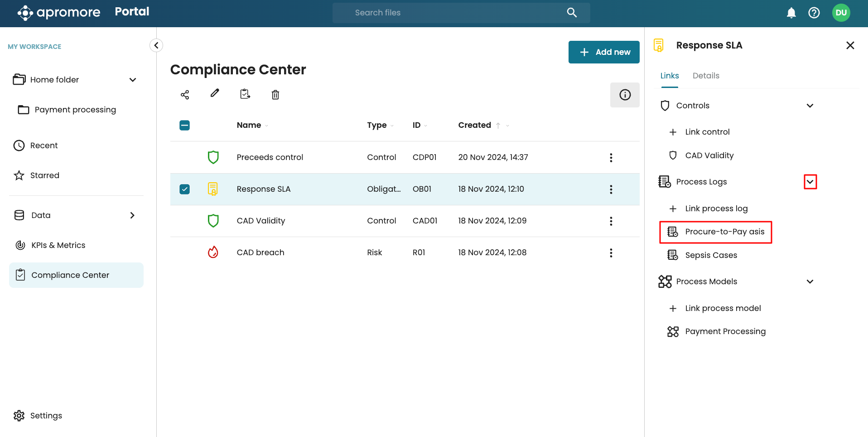Open KPIs & Metrics in sidebar
This screenshot has width=868, height=437.
click(58, 245)
